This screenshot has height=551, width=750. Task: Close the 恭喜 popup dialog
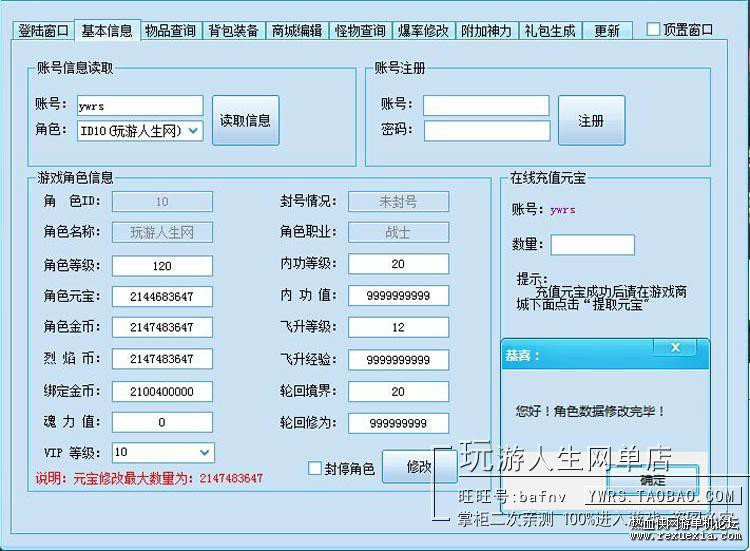674,348
